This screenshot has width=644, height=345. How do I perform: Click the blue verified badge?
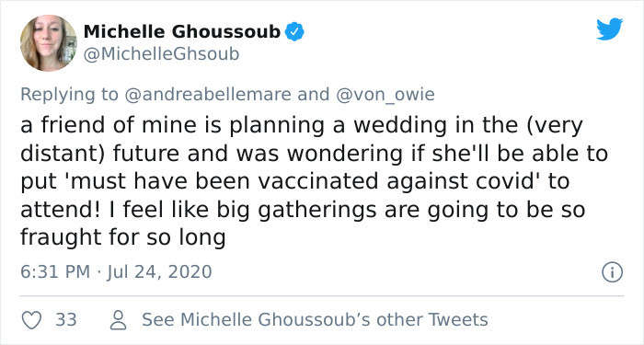point(294,32)
